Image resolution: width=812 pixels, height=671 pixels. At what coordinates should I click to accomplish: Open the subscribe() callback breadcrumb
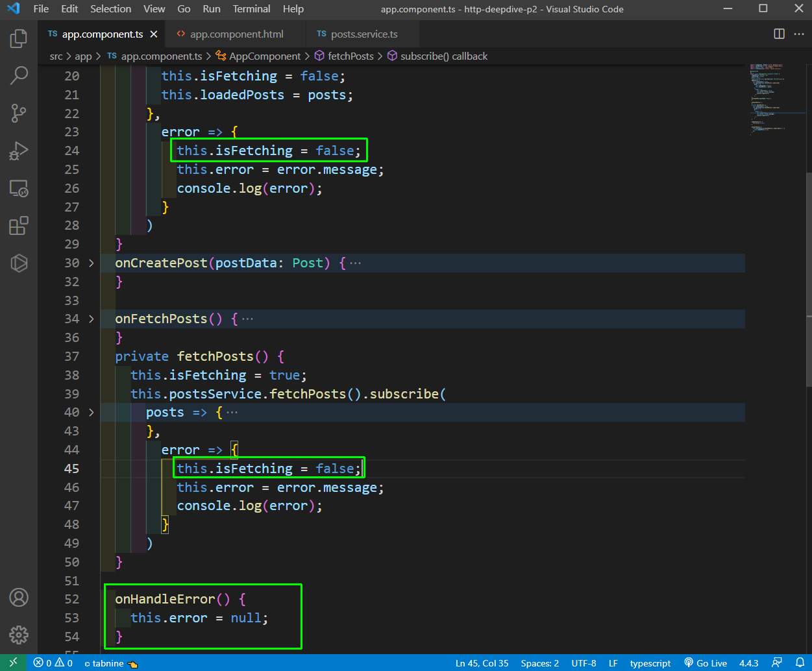tap(437, 56)
